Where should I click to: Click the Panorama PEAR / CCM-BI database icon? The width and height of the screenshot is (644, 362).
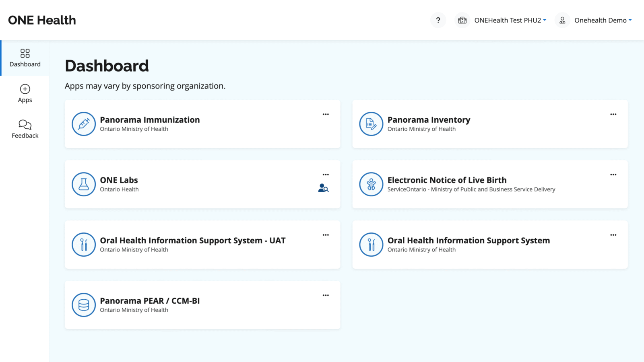[x=84, y=305]
